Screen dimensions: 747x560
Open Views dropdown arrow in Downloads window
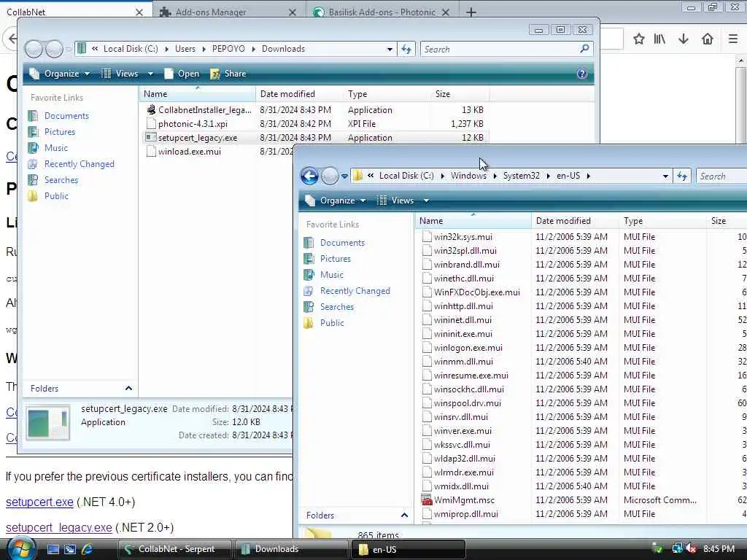click(150, 74)
